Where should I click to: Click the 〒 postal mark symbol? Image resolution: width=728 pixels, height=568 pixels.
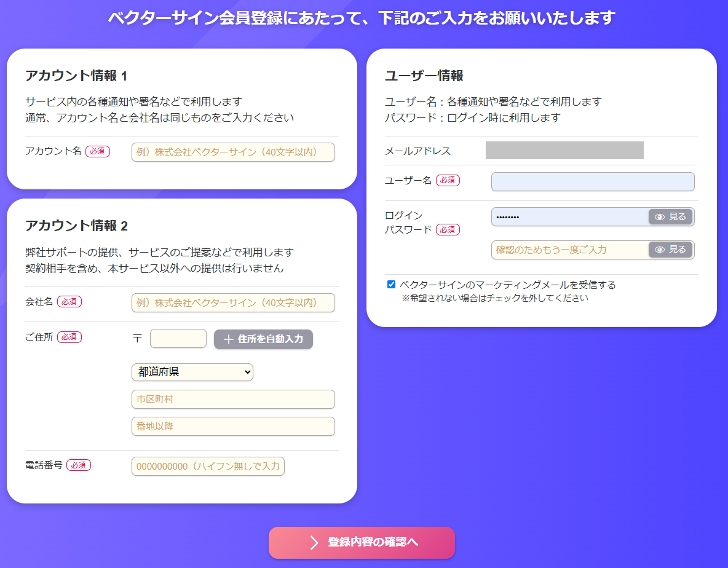(x=138, y=338)
